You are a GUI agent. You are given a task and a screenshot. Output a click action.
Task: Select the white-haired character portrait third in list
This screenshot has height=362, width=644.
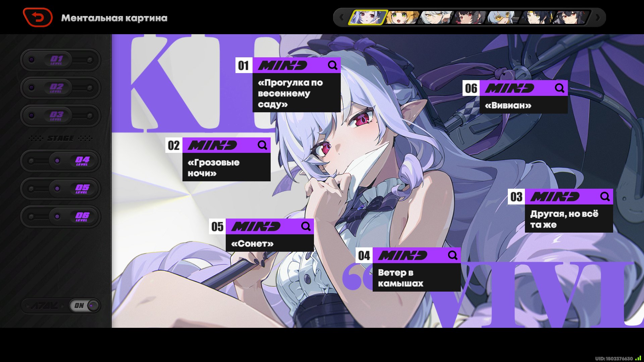(x=436, y=17)
